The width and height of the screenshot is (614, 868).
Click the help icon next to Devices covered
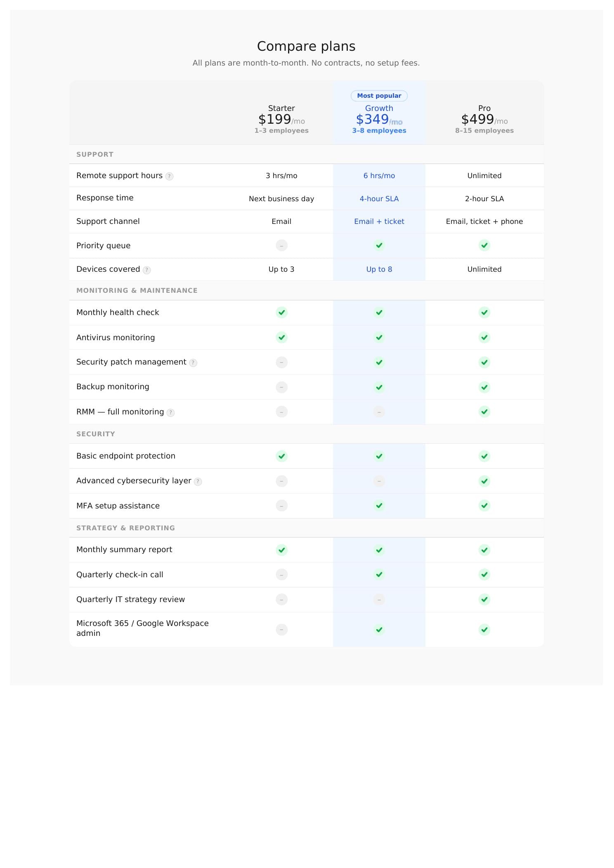(146, 270)
